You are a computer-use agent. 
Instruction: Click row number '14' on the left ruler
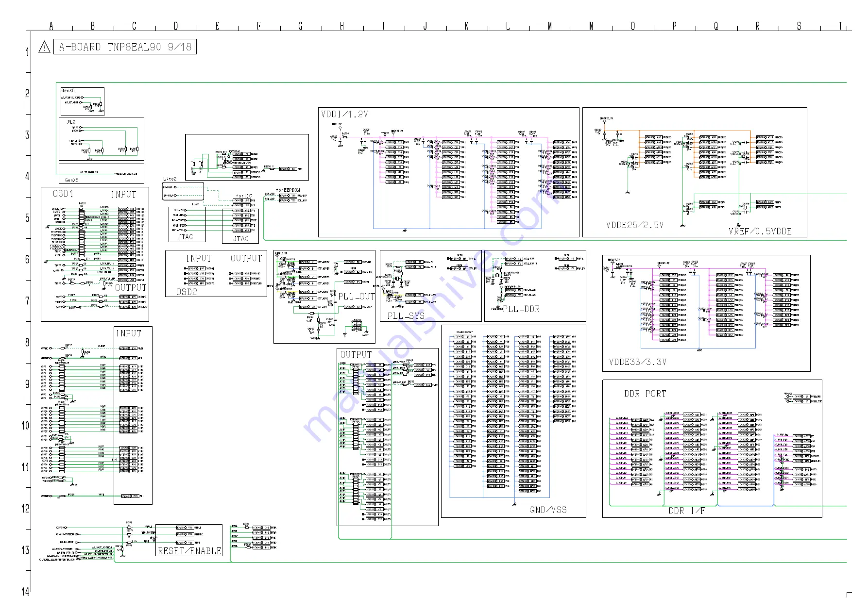pyautogui.click(x=25, y=592)
